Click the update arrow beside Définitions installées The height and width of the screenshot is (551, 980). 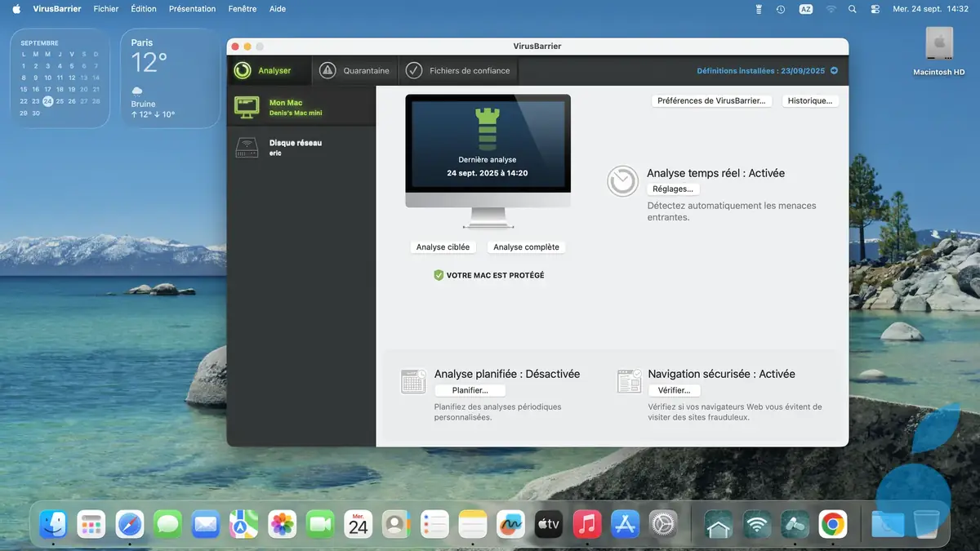click(833, 70)
